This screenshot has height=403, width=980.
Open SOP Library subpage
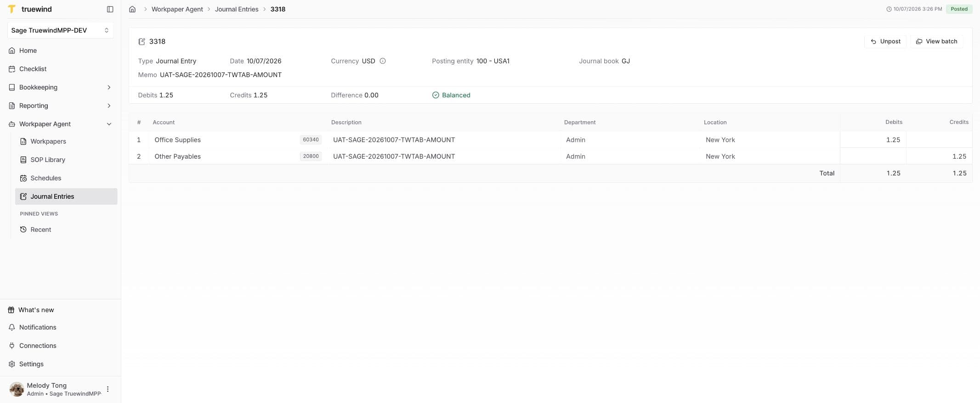point(48,160)
